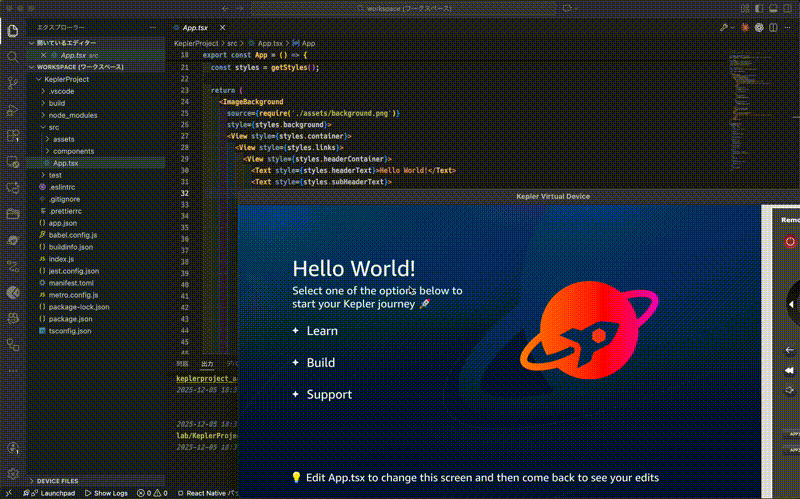This screenshot has width=800, height=499.
Task: Click the red debug bug icon
Action: (x=745, y=28)
